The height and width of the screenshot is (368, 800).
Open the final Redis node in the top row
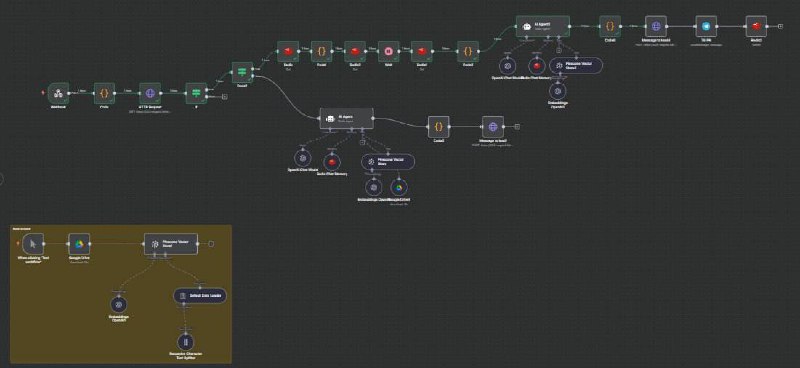[x=756, y=26]
